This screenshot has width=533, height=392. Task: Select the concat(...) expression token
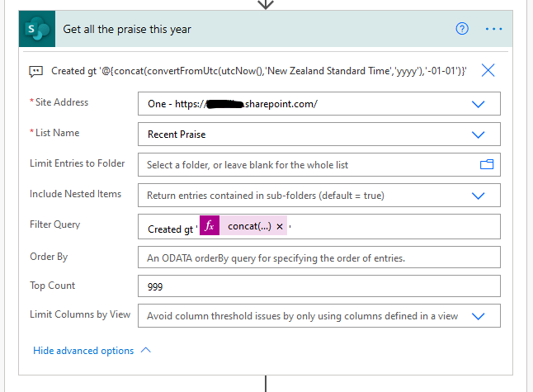tap(249, 226)
